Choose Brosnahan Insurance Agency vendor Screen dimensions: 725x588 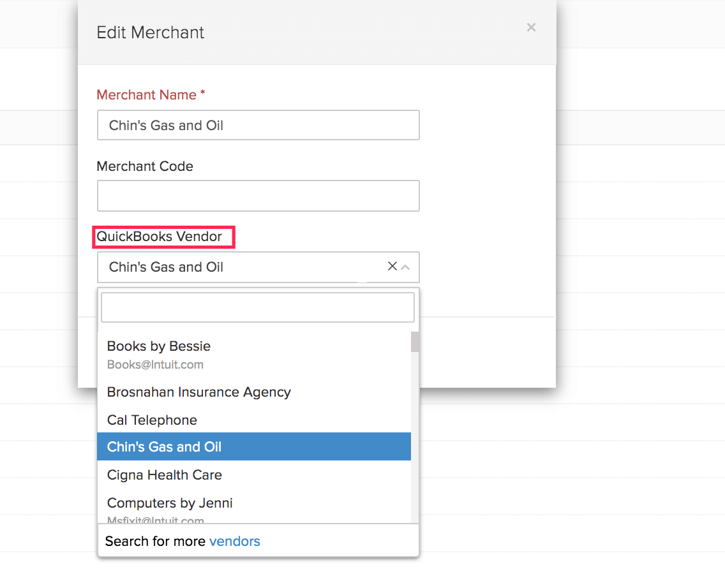pyautogui.click(x=199, y=392)
